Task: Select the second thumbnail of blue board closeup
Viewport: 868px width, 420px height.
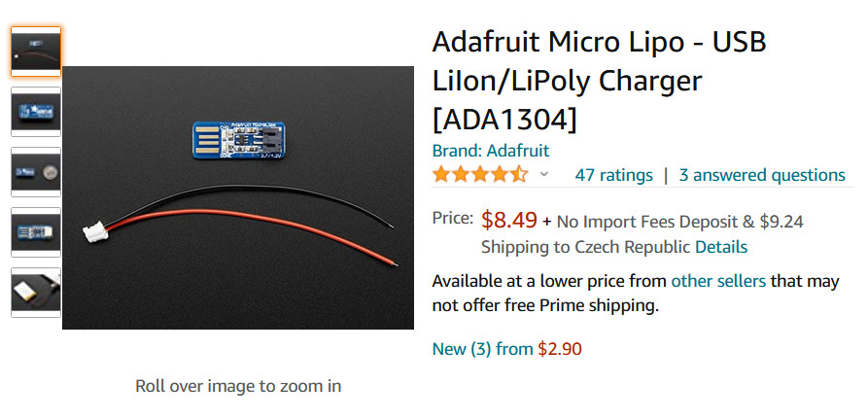Action: pos(36,111)
